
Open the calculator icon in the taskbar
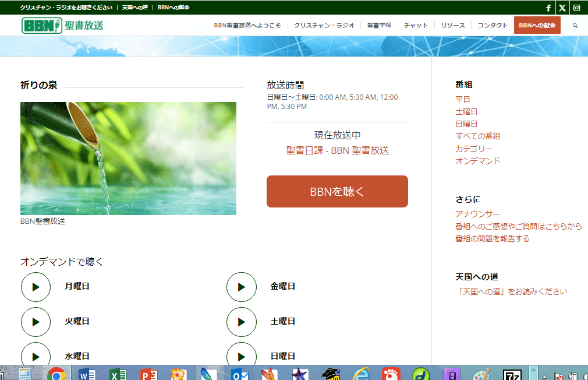click(25, 374)
